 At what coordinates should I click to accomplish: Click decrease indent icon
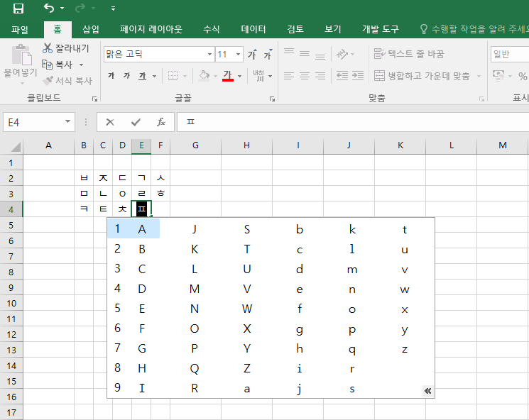click(342, 76)
